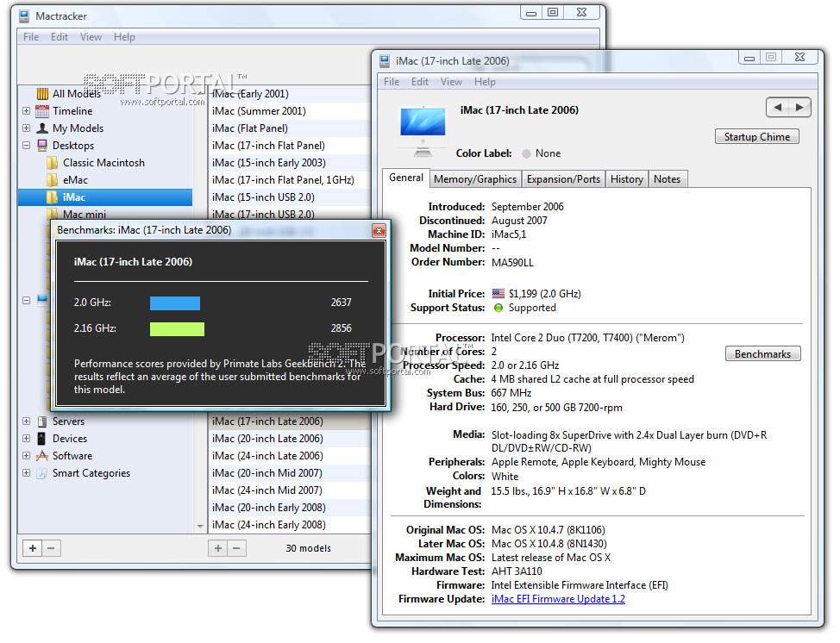
Task: Click the sidebar scrollbar down arrow
Action: (x=200, y=527)
